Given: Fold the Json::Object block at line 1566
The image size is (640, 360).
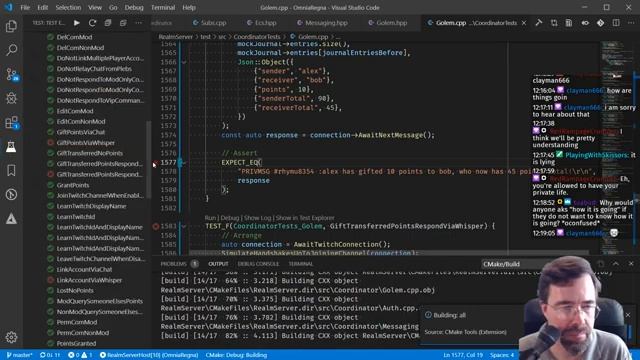Looking at the screenshot, I should (184, 62).
